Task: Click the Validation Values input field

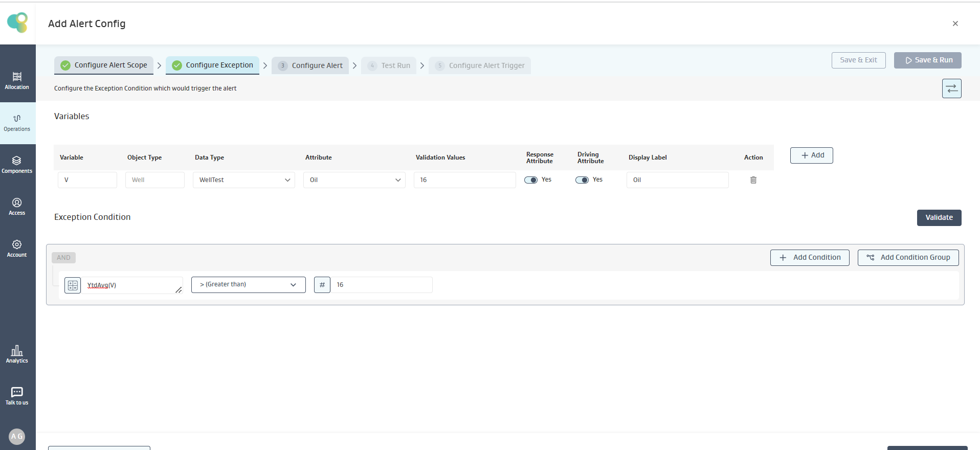Action: 464,180
